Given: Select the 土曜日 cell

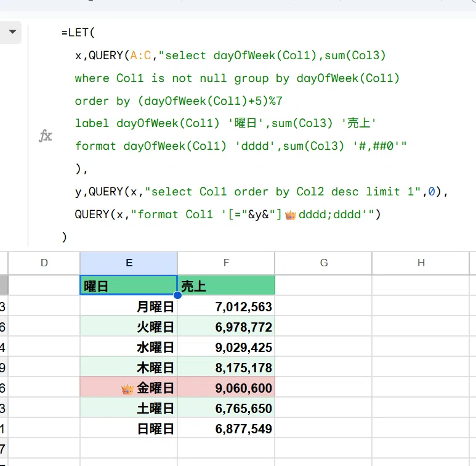Looking at the screenshot, I should pos(129,408).
